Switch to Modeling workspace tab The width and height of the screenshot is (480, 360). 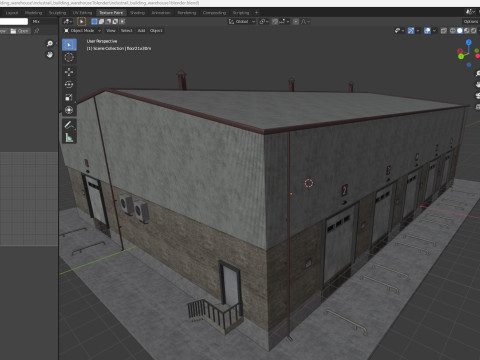click(x=34, y=13)
